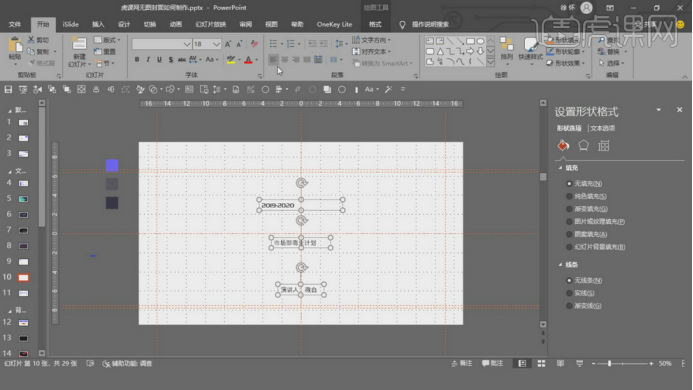Click the Replace (替换) button
The height and width of the screenshot is (390, 693).
pos(609,52)
